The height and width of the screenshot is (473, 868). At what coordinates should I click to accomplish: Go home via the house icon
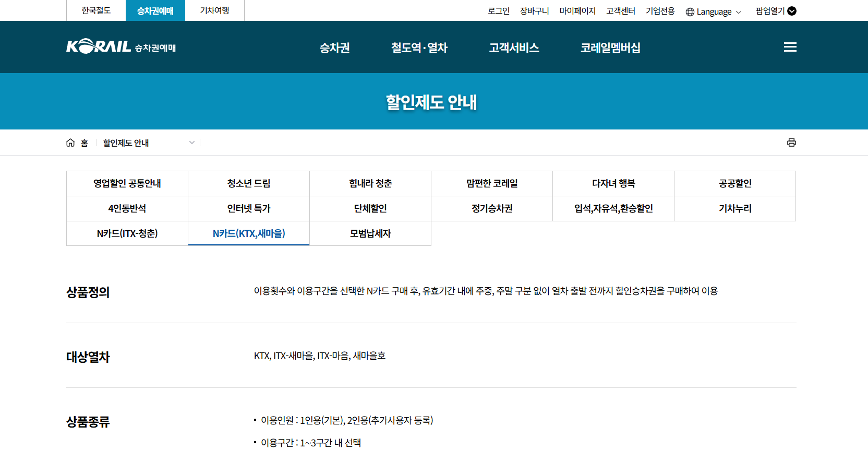tap(70, 143)
